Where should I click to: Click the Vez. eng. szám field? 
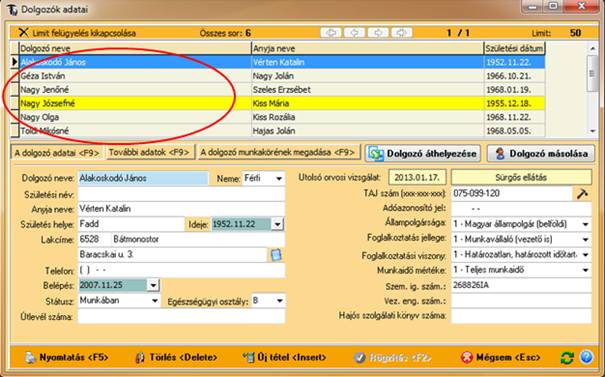coord(521,301)
